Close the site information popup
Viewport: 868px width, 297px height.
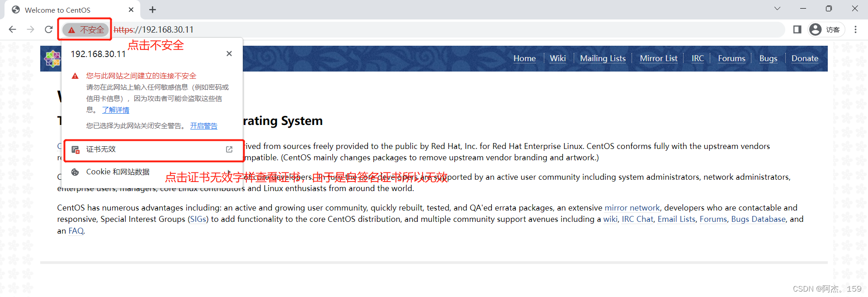pos(229,53)
